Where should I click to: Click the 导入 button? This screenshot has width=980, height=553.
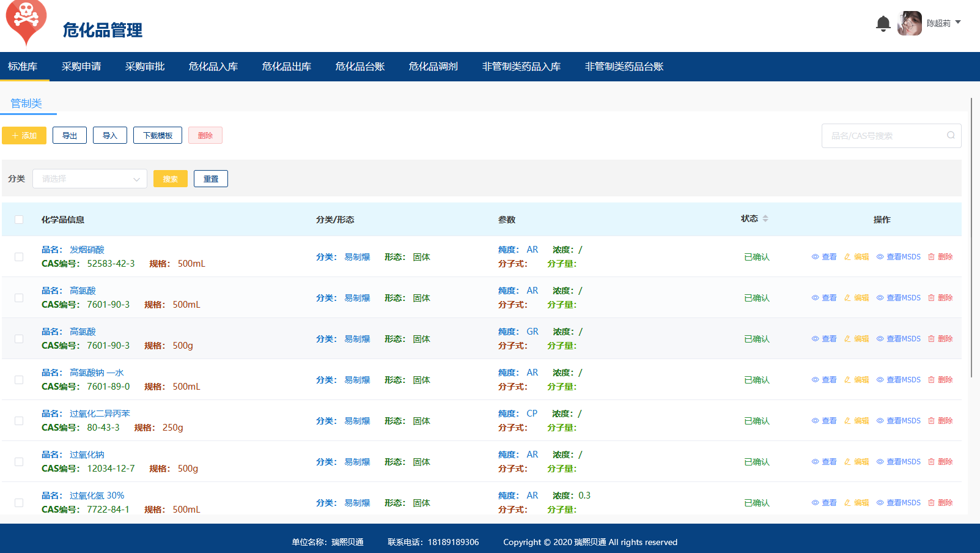click(110, 135)
